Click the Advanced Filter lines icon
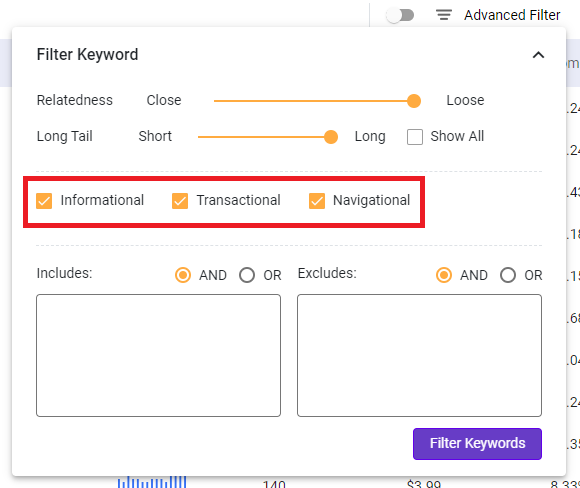 (x=444, y=15)
